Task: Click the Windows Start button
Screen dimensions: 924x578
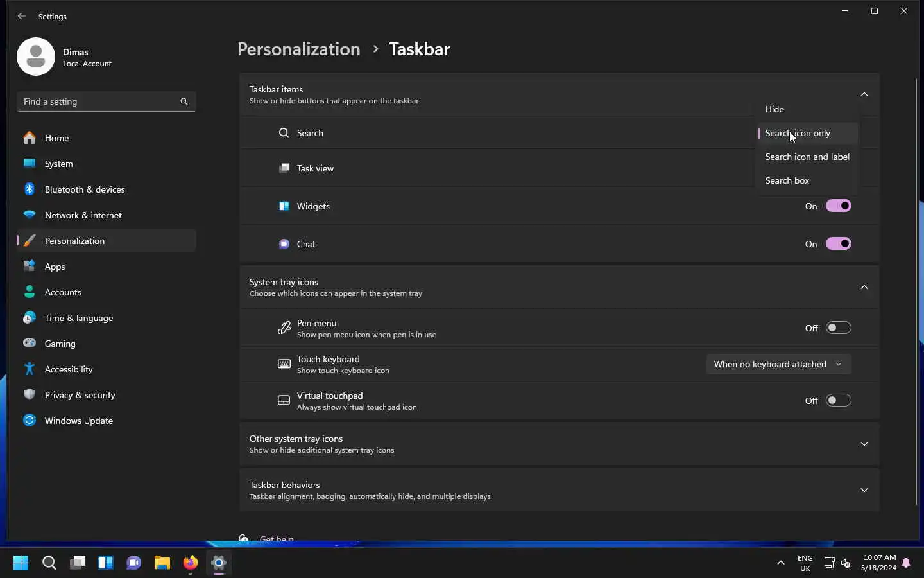Action: (x=21, y=563)
